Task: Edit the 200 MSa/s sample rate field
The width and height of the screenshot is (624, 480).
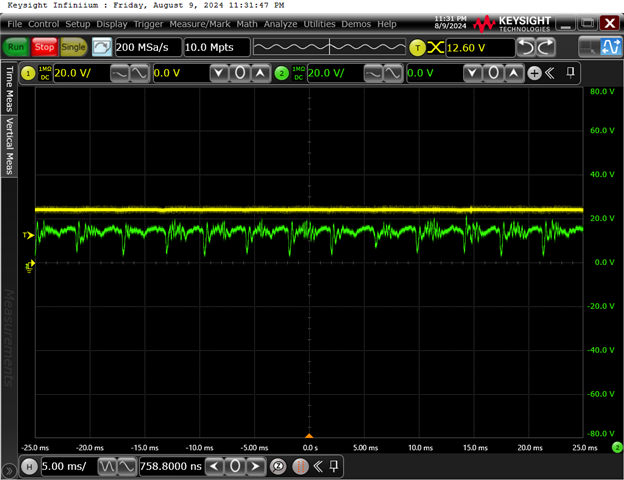Action: point(148,47)
